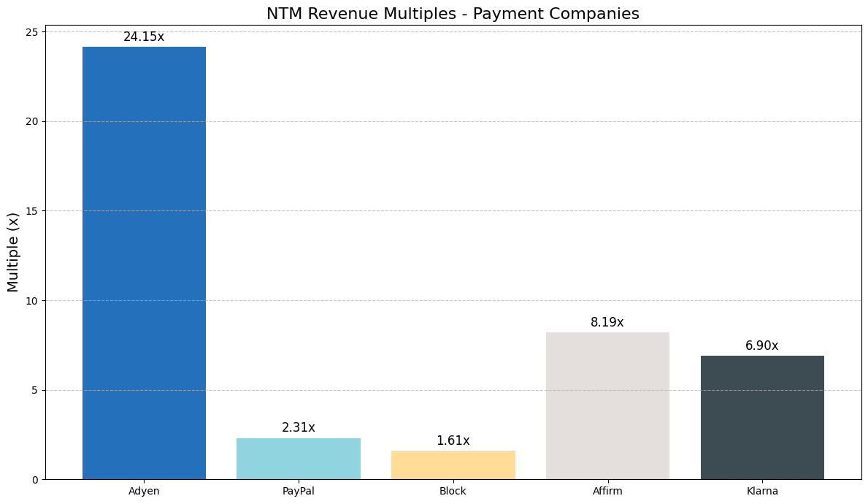Click the y-axis tick label '0'

pyautogui.click(x=36, y=480)
